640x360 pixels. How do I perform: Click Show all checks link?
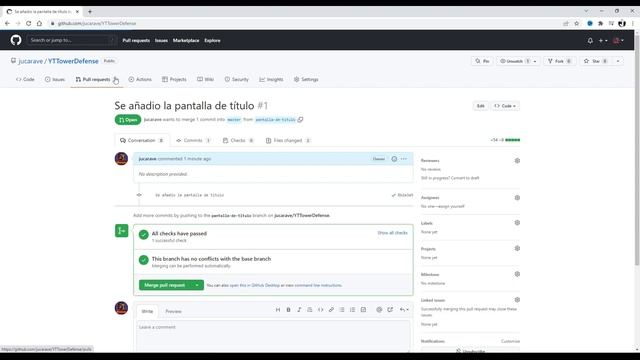(392, 233)
